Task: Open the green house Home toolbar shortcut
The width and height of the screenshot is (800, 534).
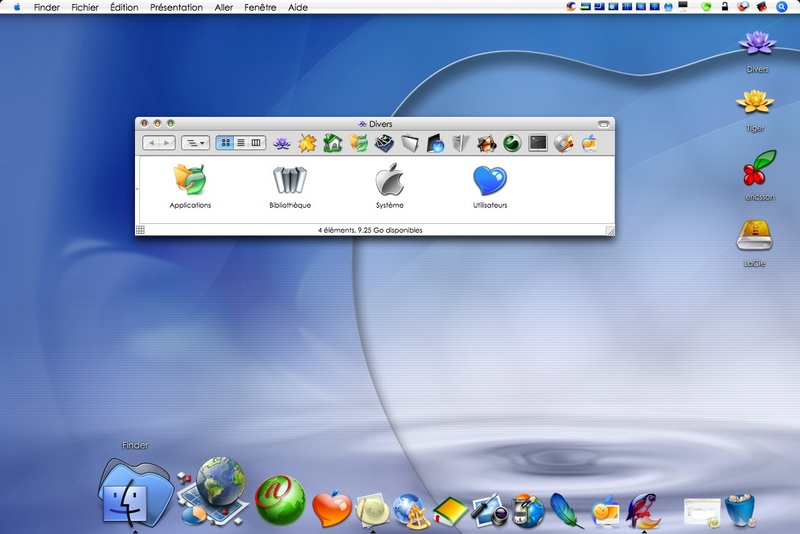Action: point(333,143)
